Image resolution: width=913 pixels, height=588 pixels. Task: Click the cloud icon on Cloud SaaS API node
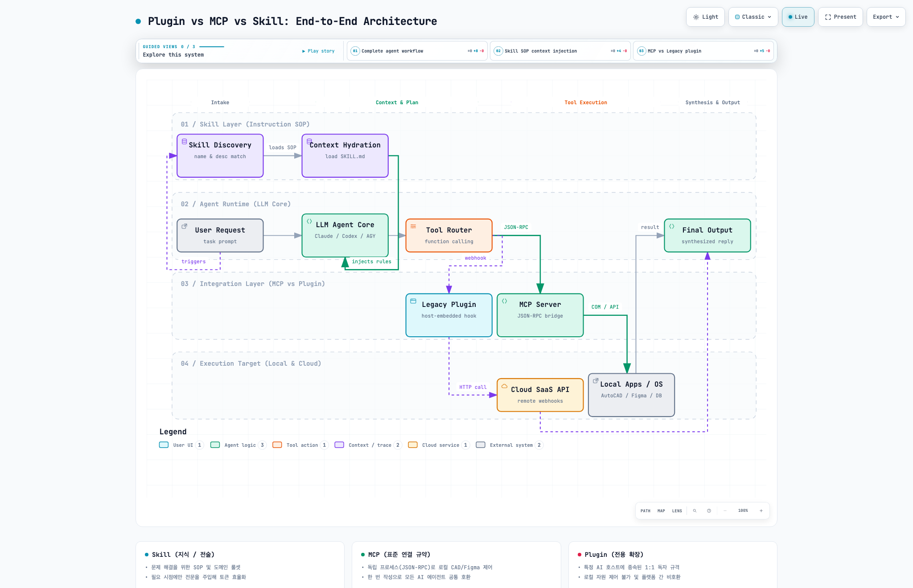pos(504,386)
